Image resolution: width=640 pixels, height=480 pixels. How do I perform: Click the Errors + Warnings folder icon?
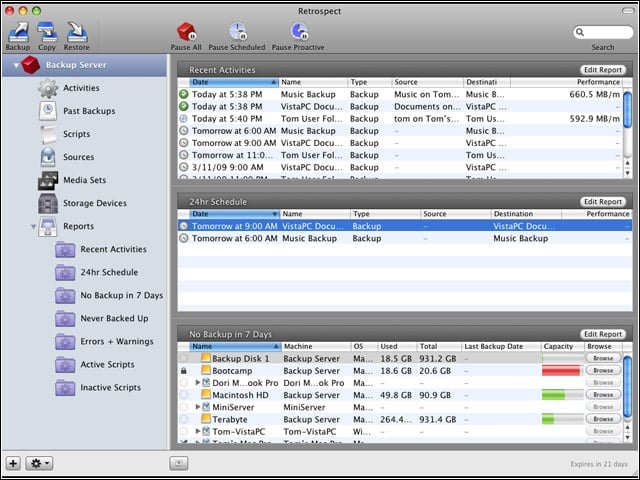pyautogui.click(x=65, y=342)
